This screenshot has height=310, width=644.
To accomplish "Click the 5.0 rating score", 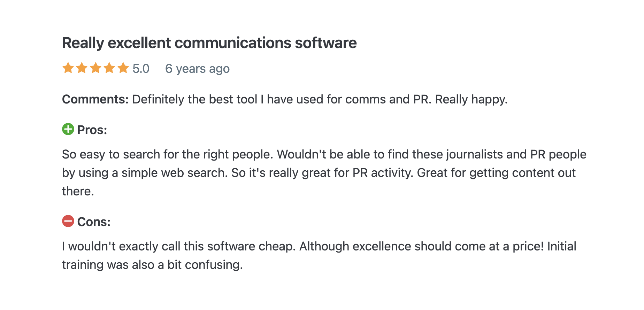I will [x=141, y=69].
